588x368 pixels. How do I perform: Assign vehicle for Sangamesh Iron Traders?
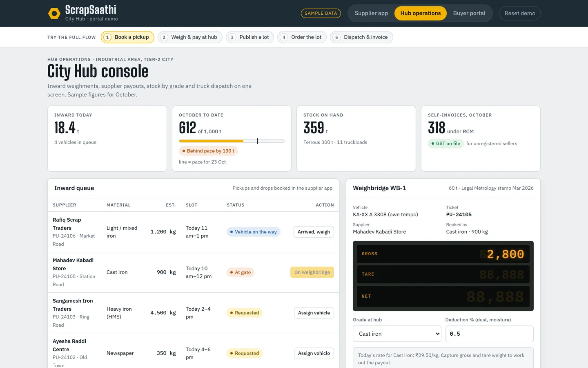tap(314, 313)
